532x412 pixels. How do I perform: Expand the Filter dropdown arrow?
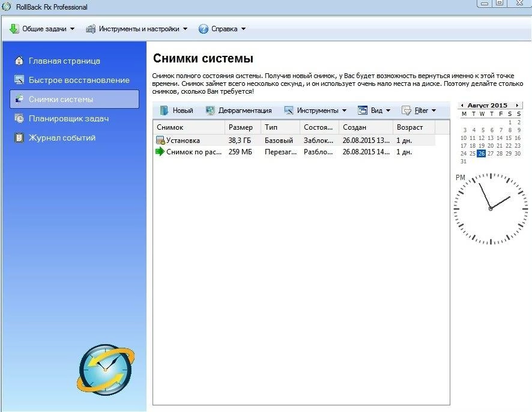click(434, 111)
